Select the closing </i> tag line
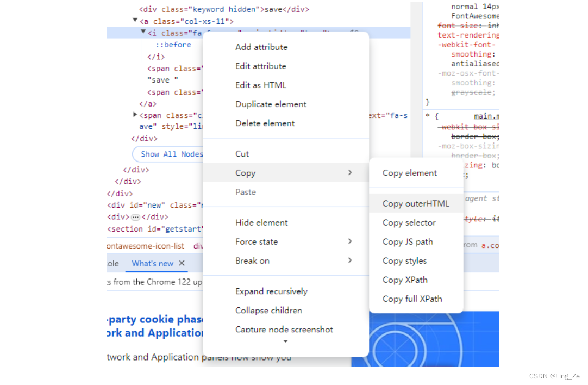The width and height of the screenshot is (588, 385). point(155,57)
